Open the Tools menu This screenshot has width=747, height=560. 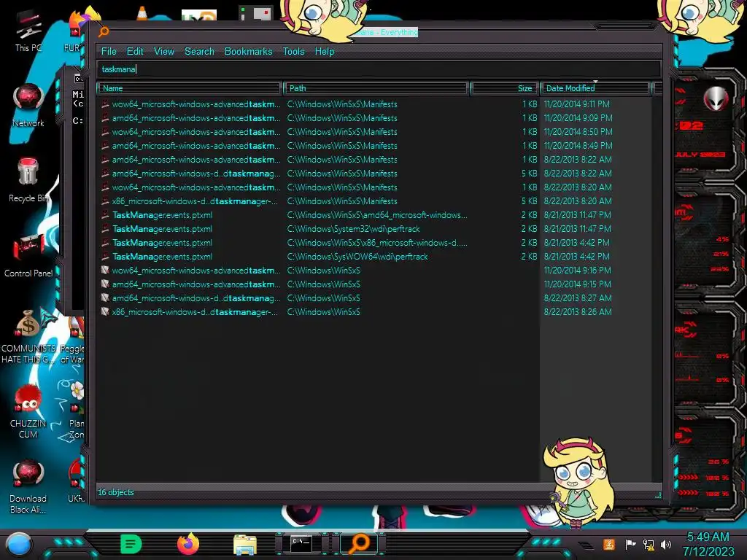(x=293, y=52)
